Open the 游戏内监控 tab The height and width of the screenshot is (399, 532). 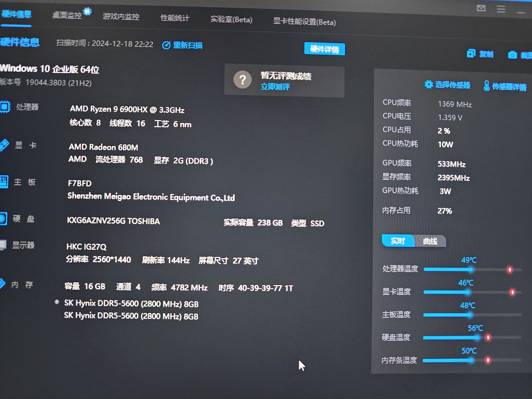click(x=121, y=17)
